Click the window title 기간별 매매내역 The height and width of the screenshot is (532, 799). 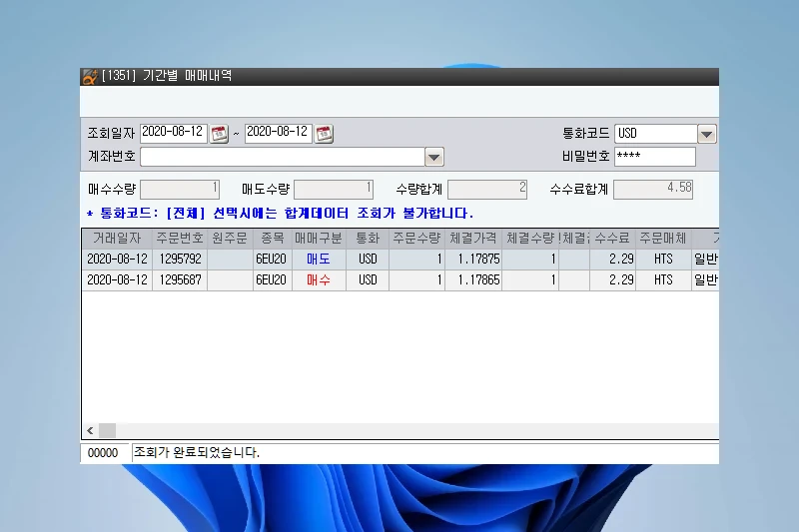(x=187, y=76)
